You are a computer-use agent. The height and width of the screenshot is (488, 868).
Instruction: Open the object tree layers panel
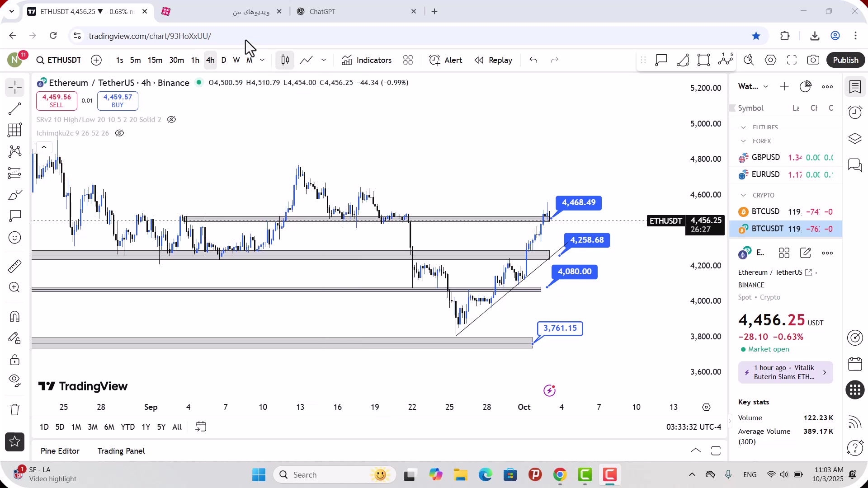click(x=855, y=138)
